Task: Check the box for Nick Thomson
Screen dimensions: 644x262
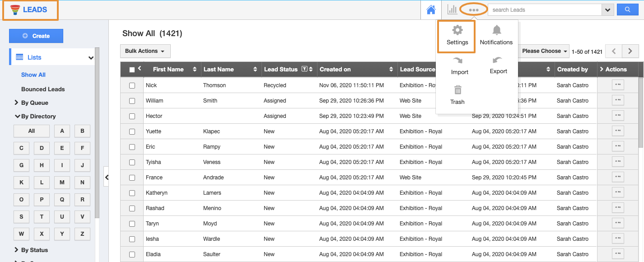Action: (132, 85)
